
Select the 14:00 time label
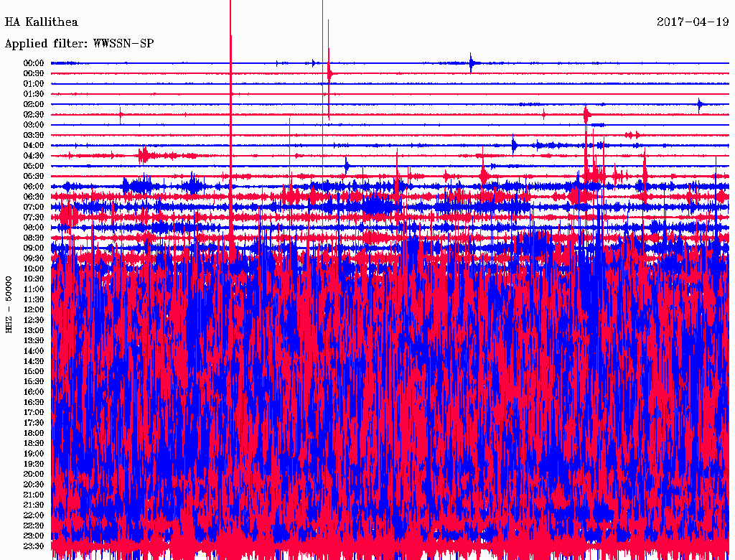34,351
